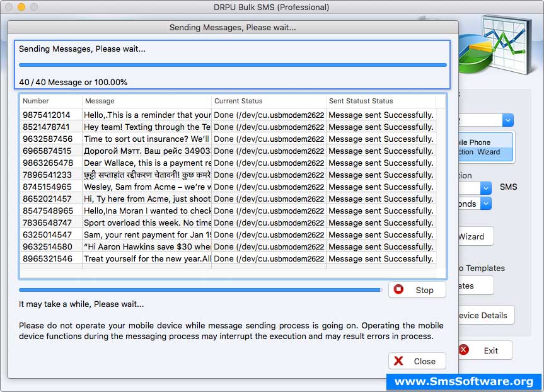The height and width of the screenshot is (392, 544).
Task: Select number 7896541233
Action: point(47,175)
